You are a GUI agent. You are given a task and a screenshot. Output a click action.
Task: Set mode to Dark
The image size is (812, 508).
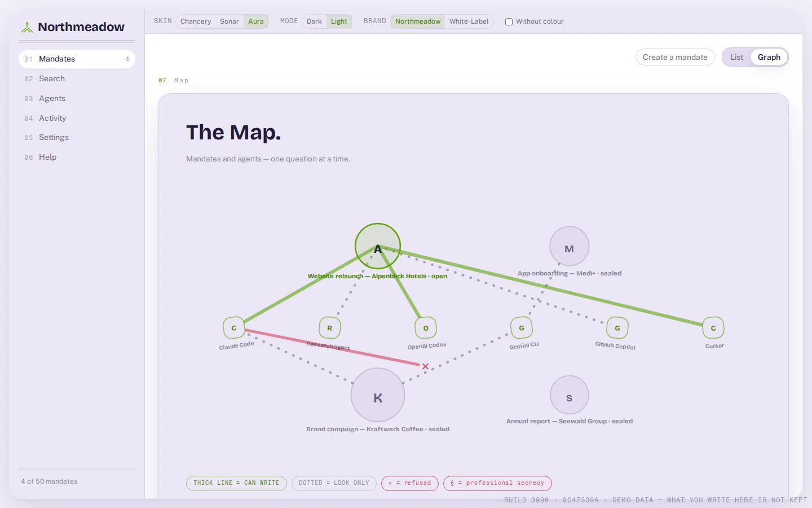(314, 21)
